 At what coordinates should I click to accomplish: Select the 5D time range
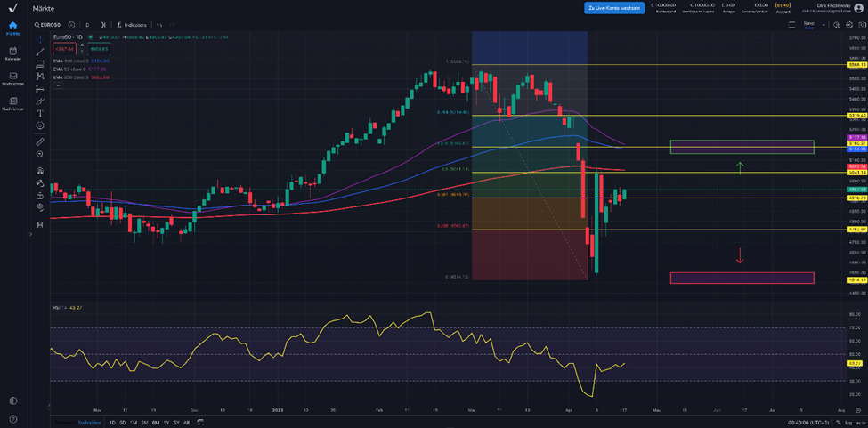123,423
